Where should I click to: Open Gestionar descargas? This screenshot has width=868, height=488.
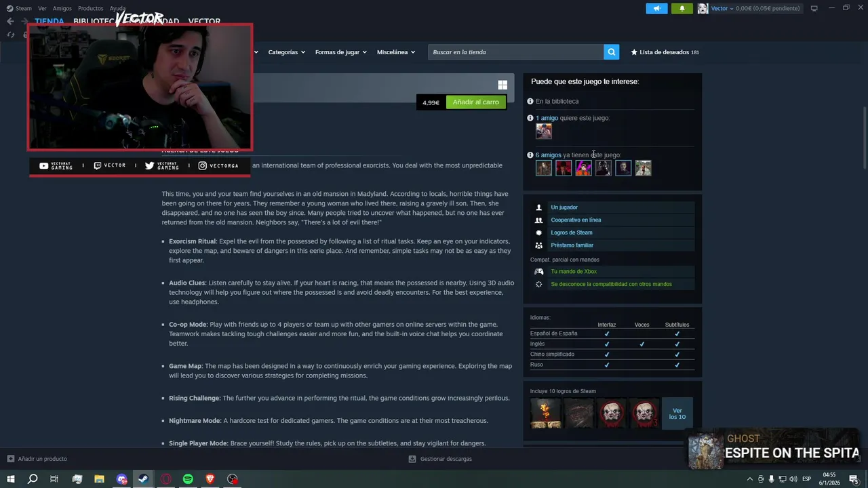(440, 459)
